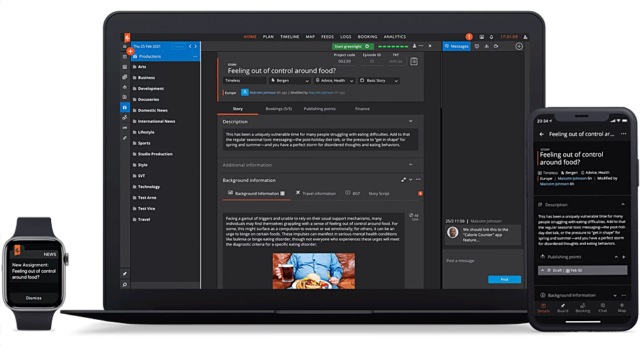Click the orange plus create button
Image resolution: width=644 pixels, height=347 pixels.
click(130, 50)
